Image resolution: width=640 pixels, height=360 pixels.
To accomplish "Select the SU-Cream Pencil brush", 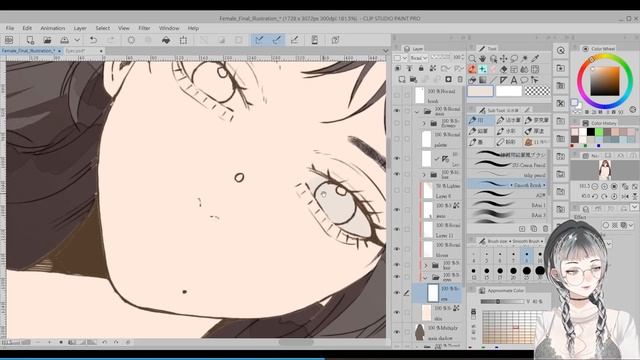I will (508, 165).
